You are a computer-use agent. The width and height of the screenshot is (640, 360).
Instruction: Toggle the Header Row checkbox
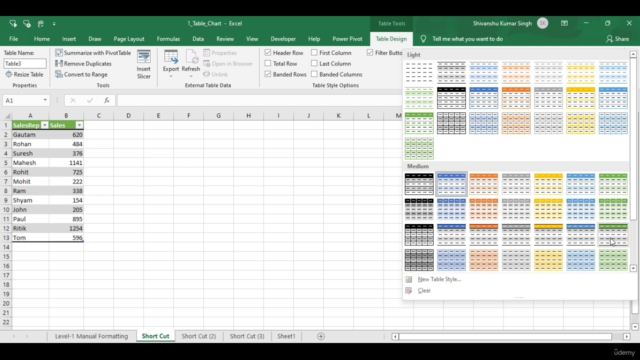coord(268,53)
